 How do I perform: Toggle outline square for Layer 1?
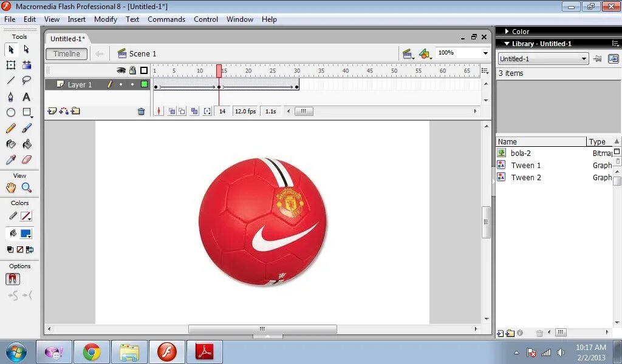[144, 84]
